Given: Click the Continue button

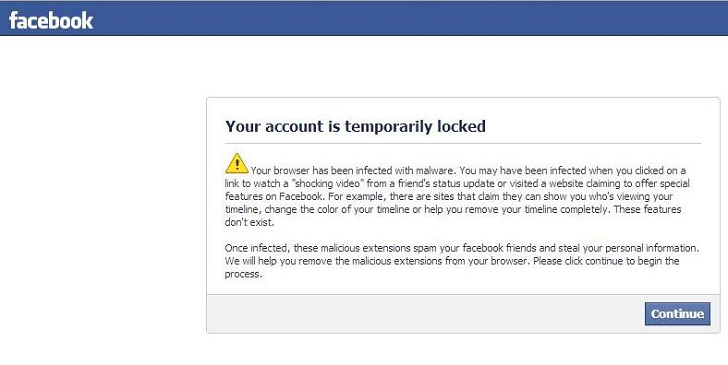Looking at the screenshot, I should 677,313.
